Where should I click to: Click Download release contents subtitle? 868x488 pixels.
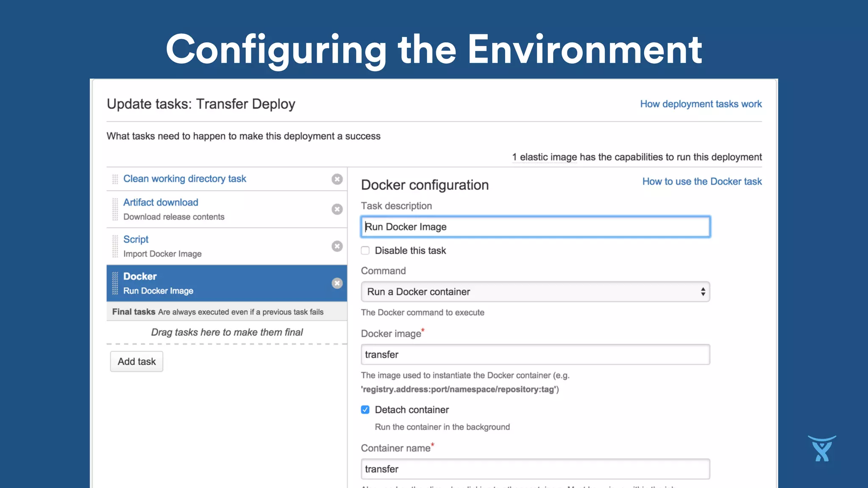click(174, 217)
